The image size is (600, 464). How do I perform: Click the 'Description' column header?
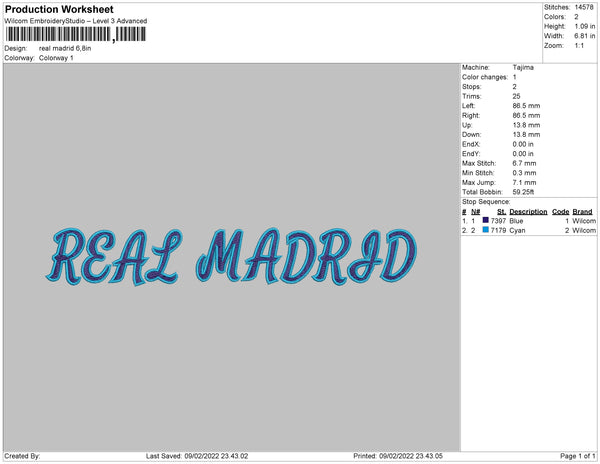528,212
